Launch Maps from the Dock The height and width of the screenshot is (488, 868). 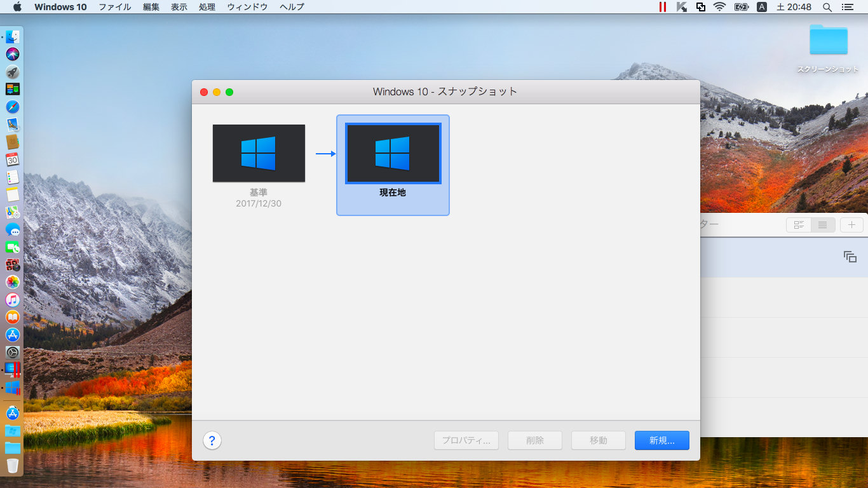click(x=13, y=212)
